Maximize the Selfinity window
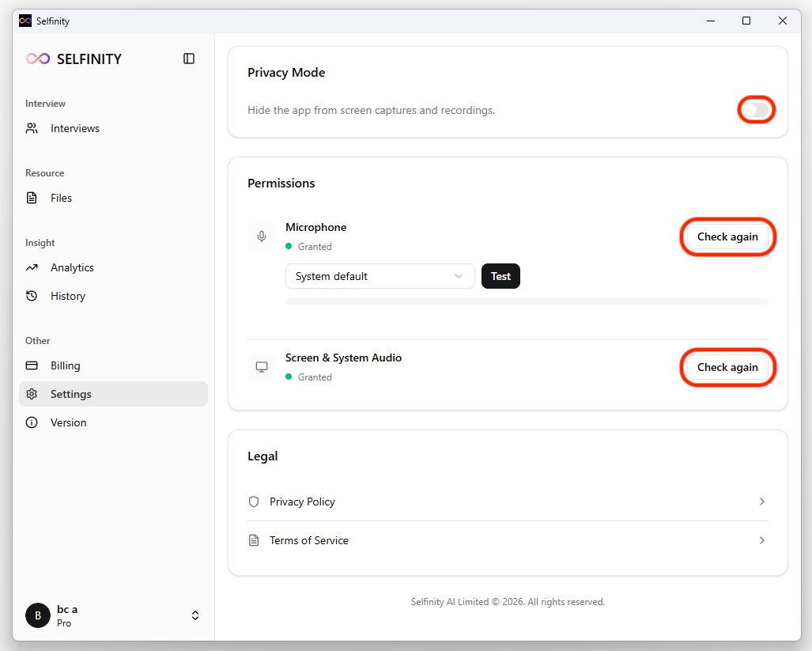812x651 pixels. click(746, 21)
